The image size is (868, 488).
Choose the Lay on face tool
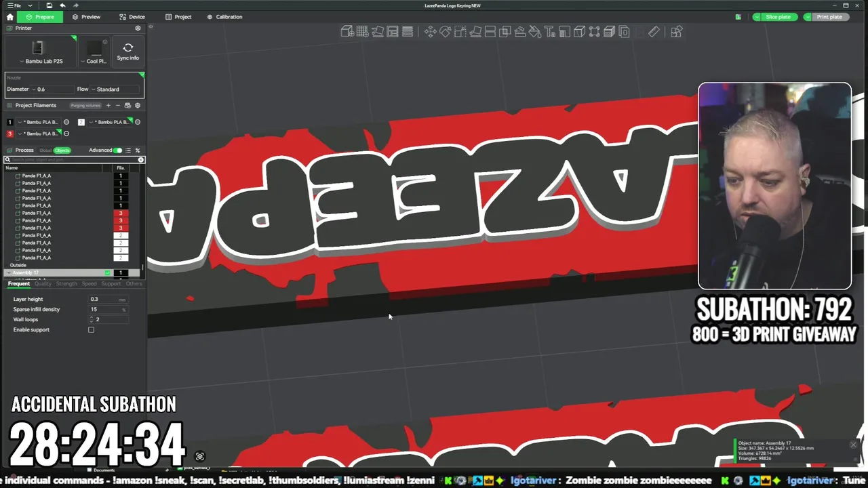point(475,32)
